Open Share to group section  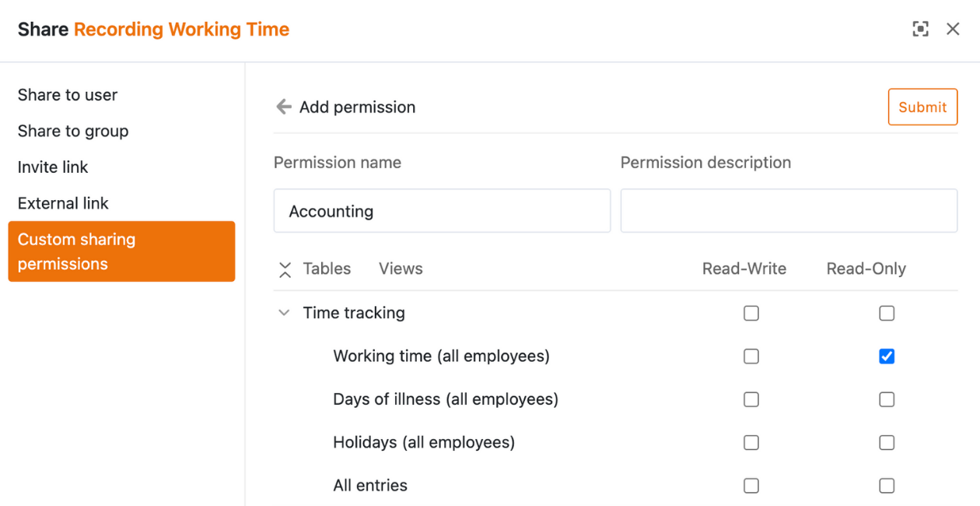73,131
